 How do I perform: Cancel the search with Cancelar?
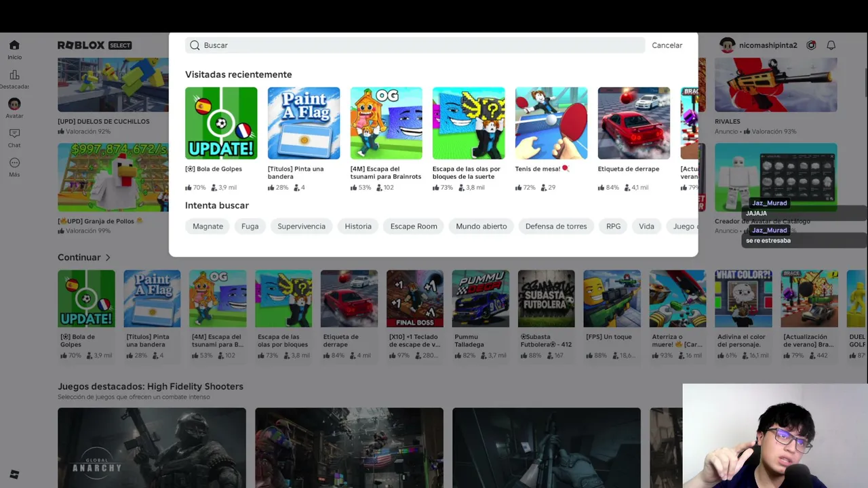[x=667, y=45]
